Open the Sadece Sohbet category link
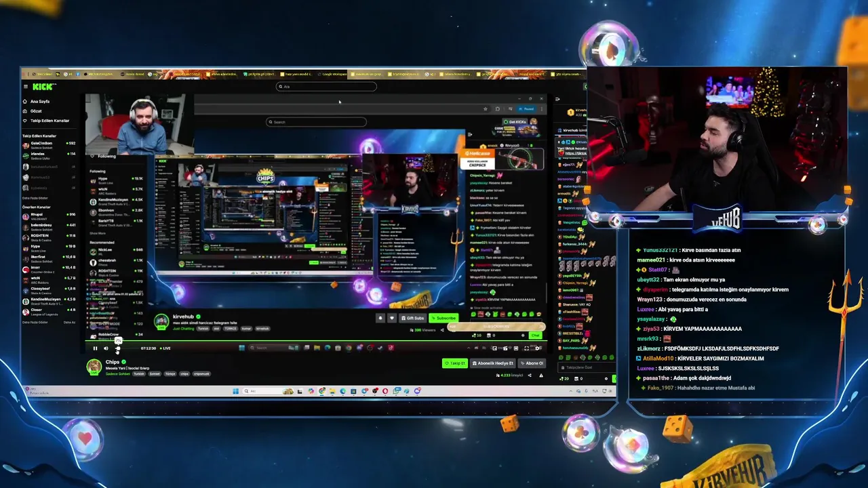Screen dimensions: 868x488 click(x=117, y=374)
